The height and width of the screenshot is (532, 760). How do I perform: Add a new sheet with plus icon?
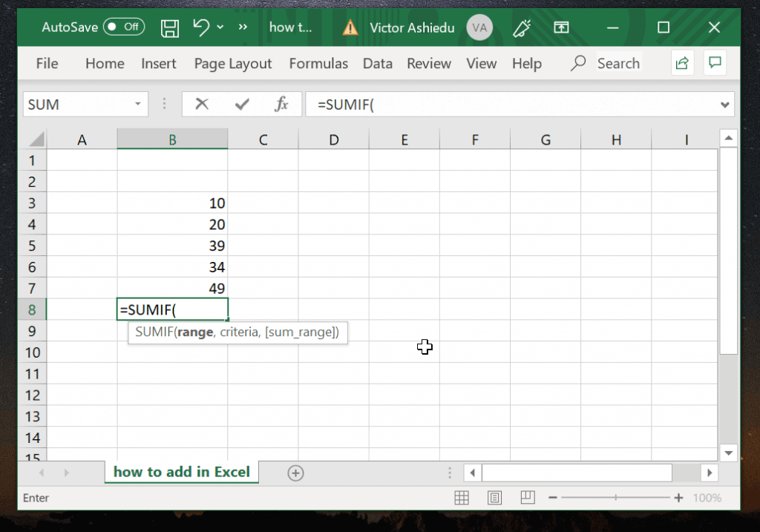coord(295,473)
